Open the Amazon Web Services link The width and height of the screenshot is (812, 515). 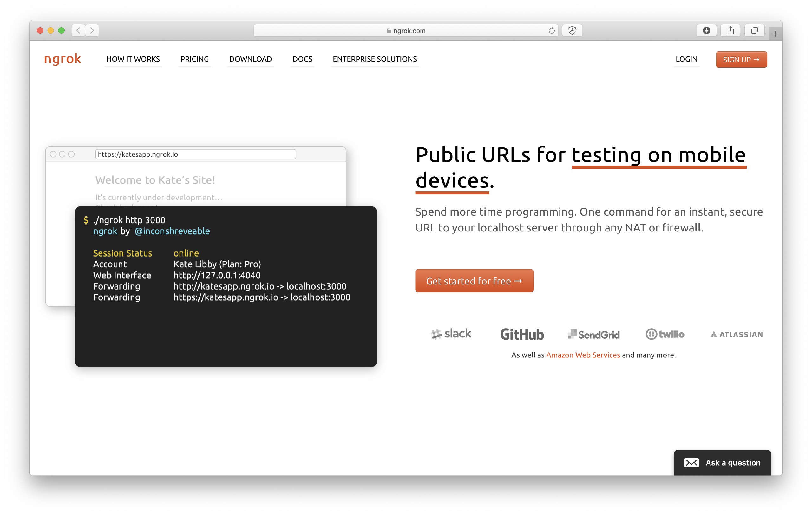pos(583,355)
